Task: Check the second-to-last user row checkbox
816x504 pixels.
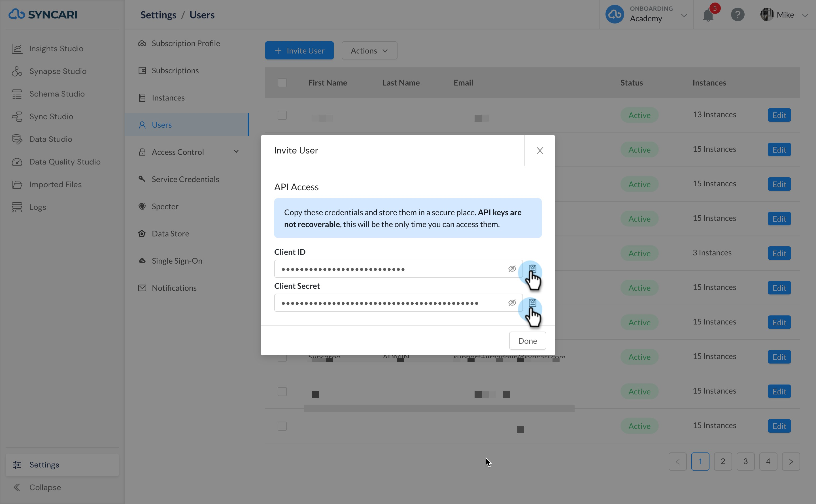Action: click(x=282, y=392)
